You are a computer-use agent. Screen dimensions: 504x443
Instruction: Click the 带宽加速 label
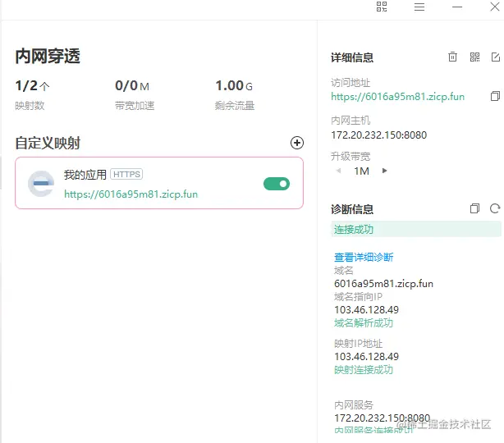135,105
